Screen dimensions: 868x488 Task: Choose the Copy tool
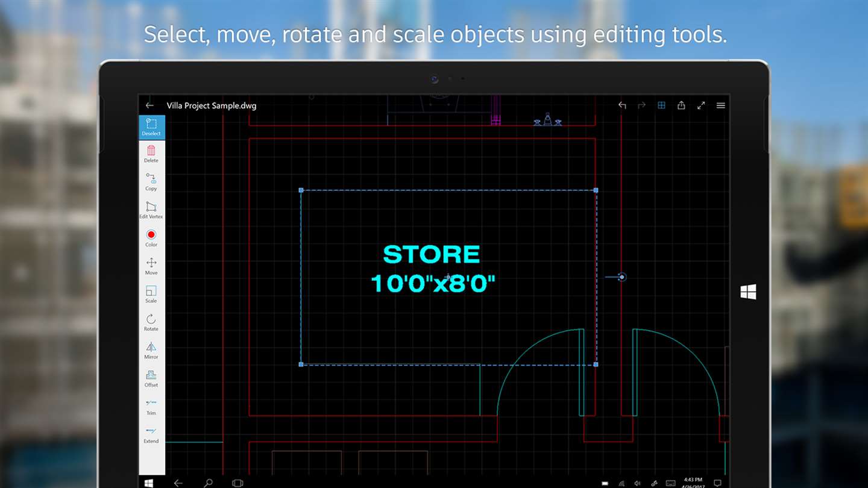(151, 182)
